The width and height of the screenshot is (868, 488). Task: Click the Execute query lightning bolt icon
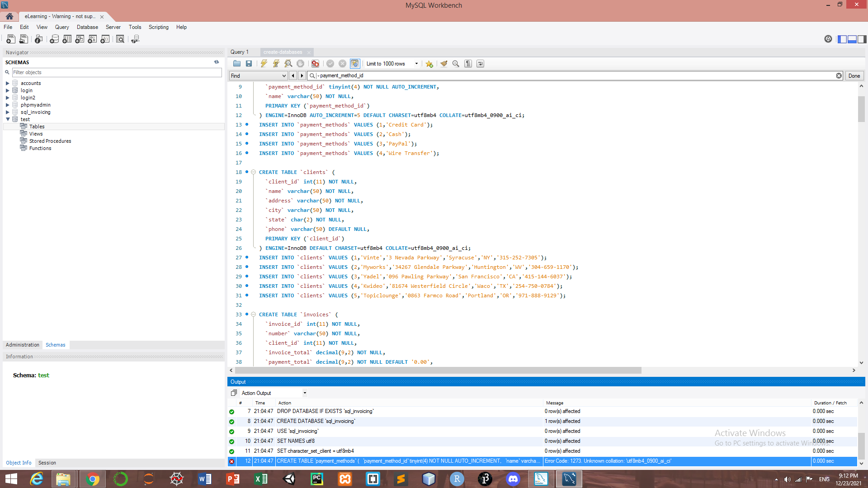point(264,64)
